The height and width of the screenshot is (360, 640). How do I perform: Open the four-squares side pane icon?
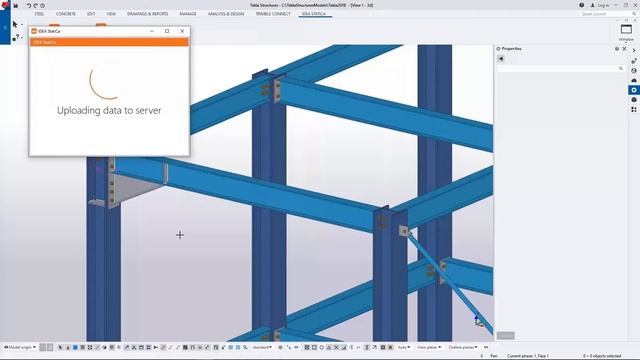(634, 110)
